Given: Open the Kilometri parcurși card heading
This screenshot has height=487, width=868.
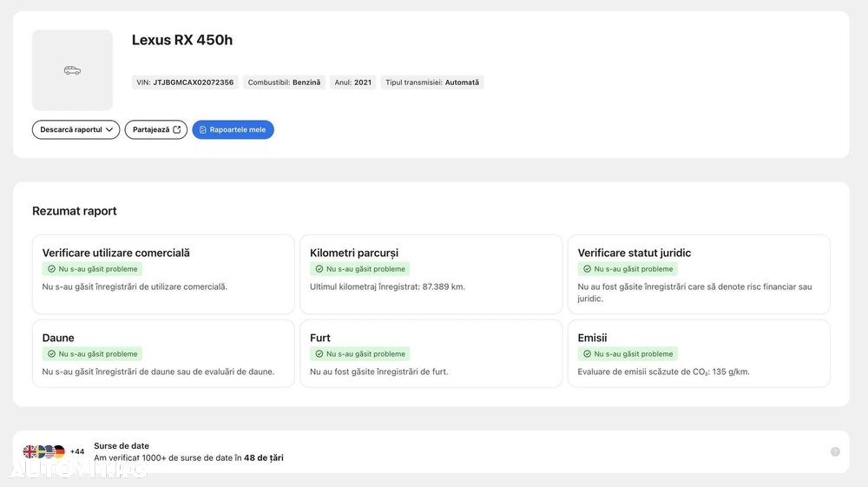Looking at the screenshot, I should pos(354,253).
